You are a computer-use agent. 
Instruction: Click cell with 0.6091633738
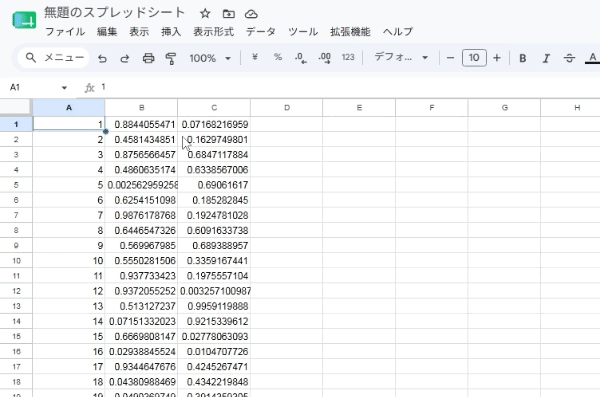pyautogui.click(x=214, y=230)
